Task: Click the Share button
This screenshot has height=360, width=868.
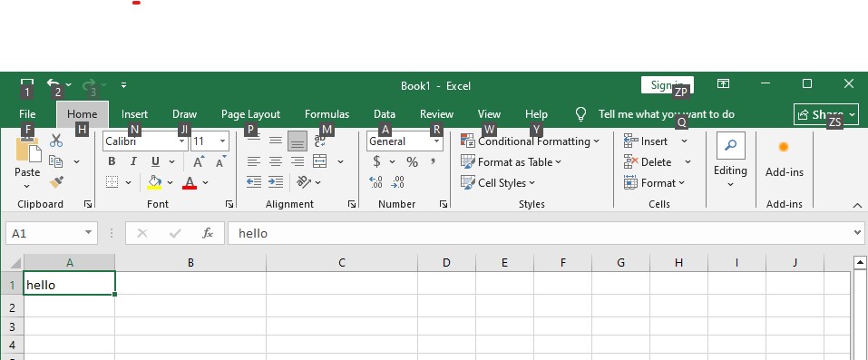Action: click(x=826, y=114)
